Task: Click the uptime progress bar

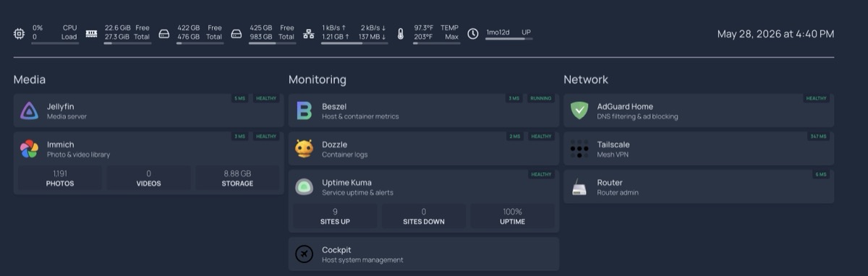Action: click(509, 39)
